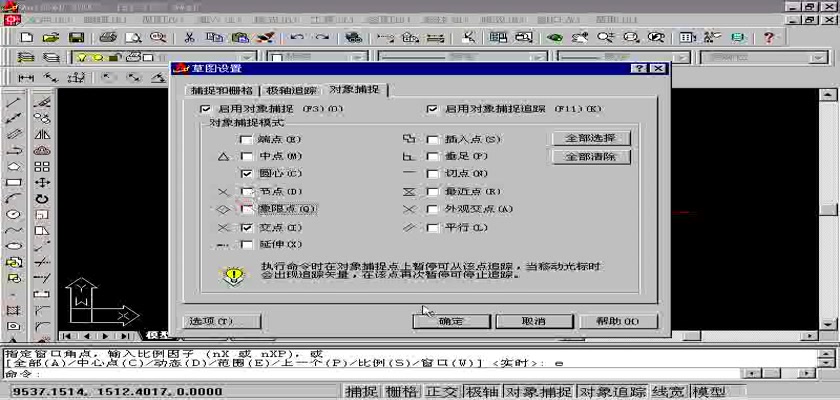Enable the 端点 (Endpoint) snap checkbox
Screen dimensions: 840x400
point(246,140)
